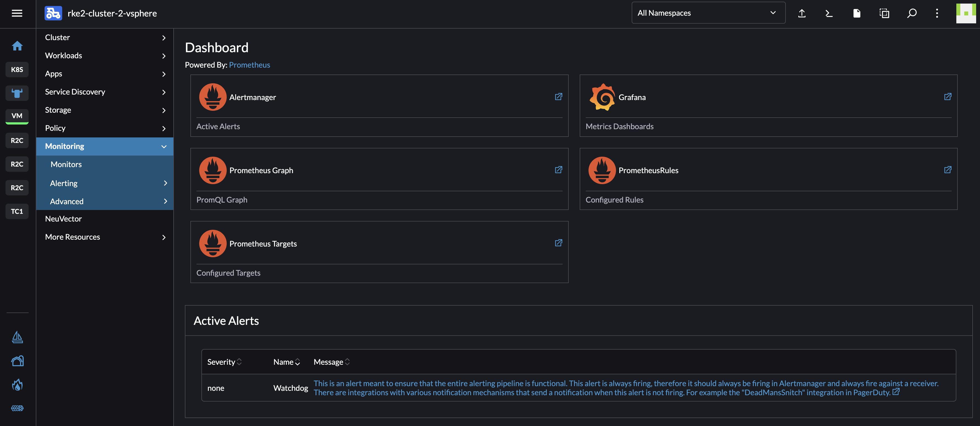
Task: Click the 'Configured Targets' card description
Action: click(228, 273)
